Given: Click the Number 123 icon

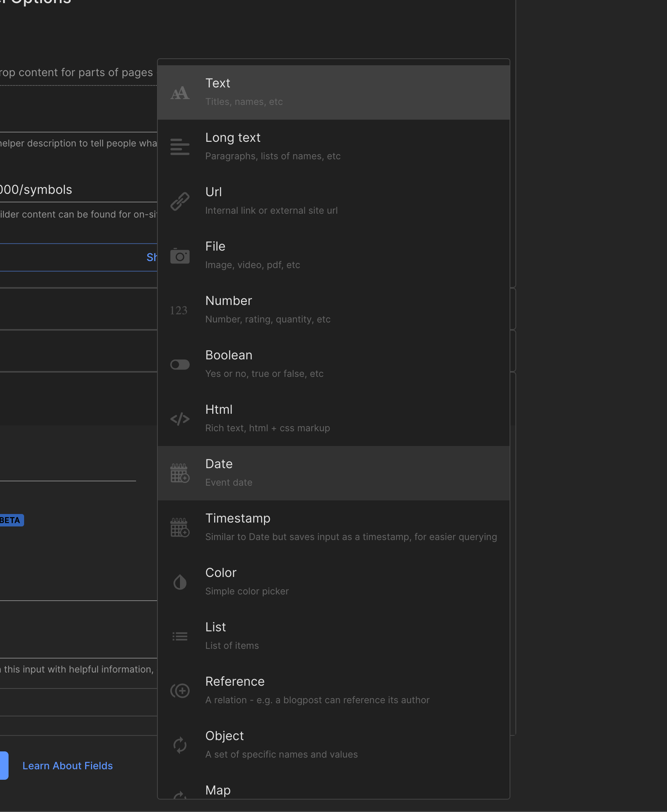Looking at the screenshot, I should pos(179,310).
